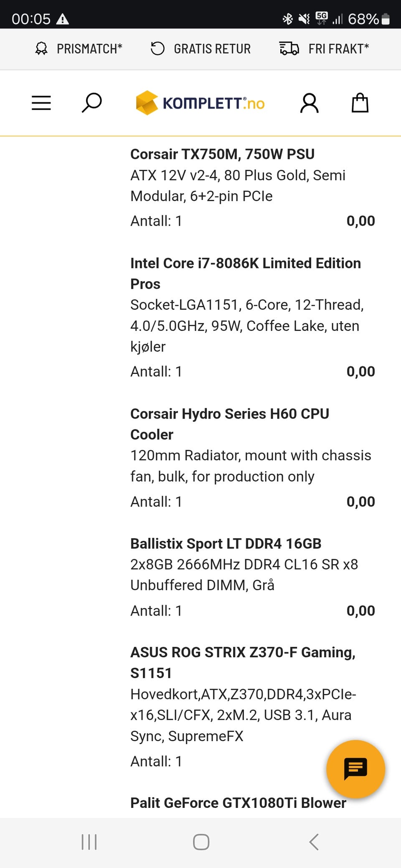This screenshot has width=401, height=868.
Task: Open the user account icon
Action: click(x=309, y=103)
